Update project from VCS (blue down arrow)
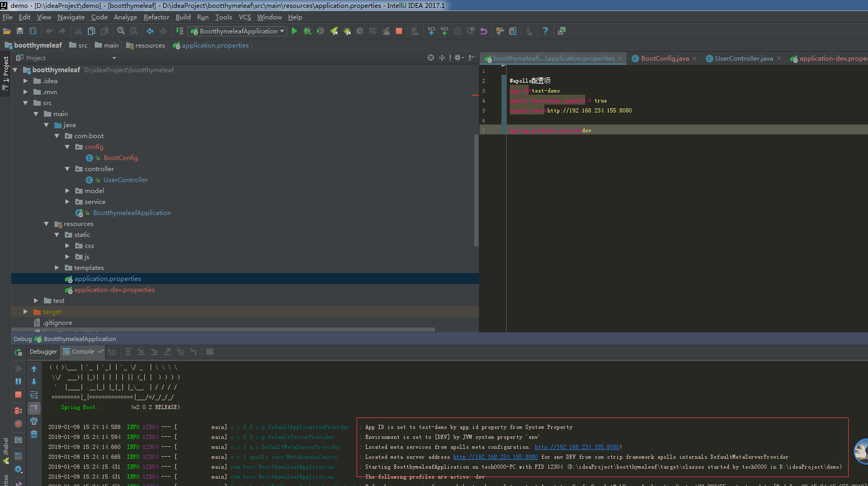This screenshot has height=486, width=868. (431, 31)
